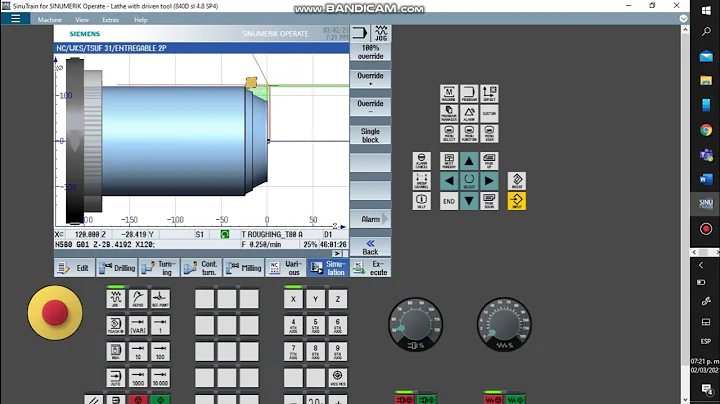Viewport: 720px width, 404px height.
Task: Click the INSERT key
Action: 517,181
